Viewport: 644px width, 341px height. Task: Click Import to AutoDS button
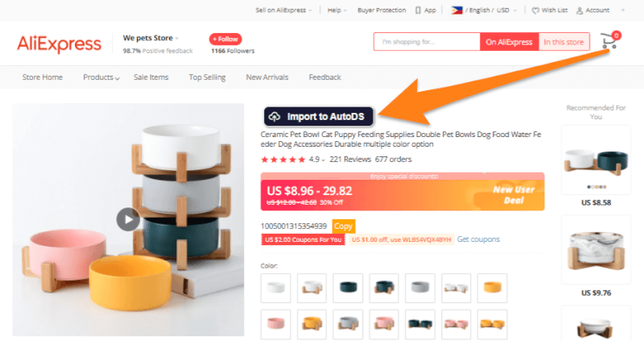pos(318,116)
